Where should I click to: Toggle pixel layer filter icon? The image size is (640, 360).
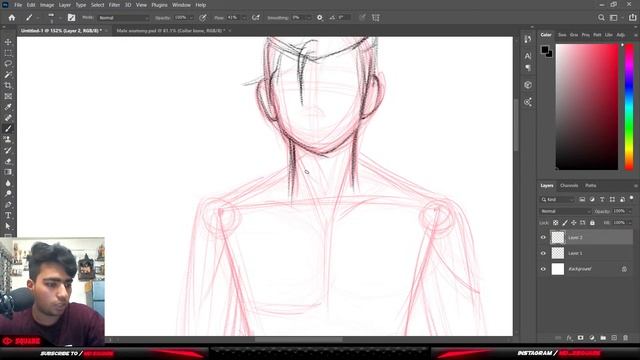[582, 199]
